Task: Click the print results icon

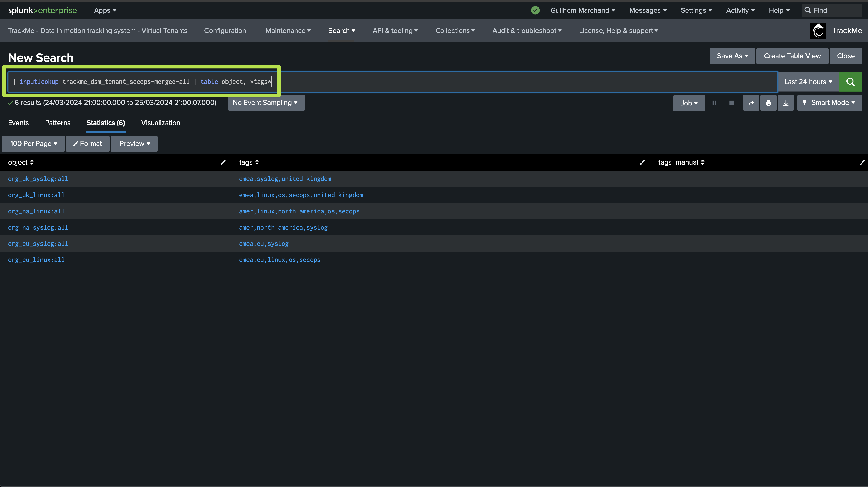Action: (768, 103)
